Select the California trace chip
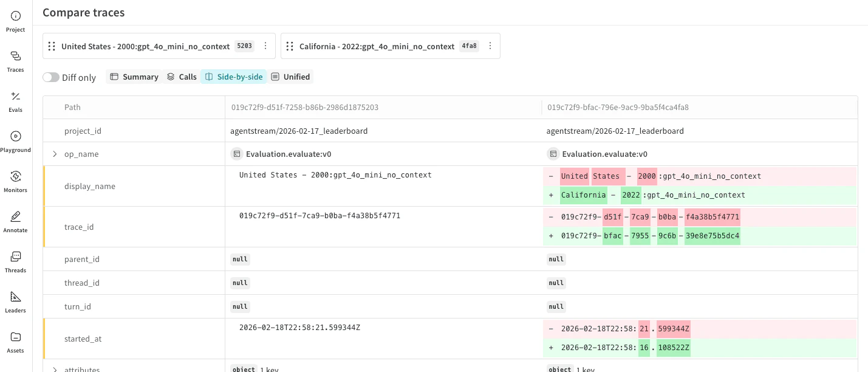Screen dimensions: 868x372 click(390, 46)
